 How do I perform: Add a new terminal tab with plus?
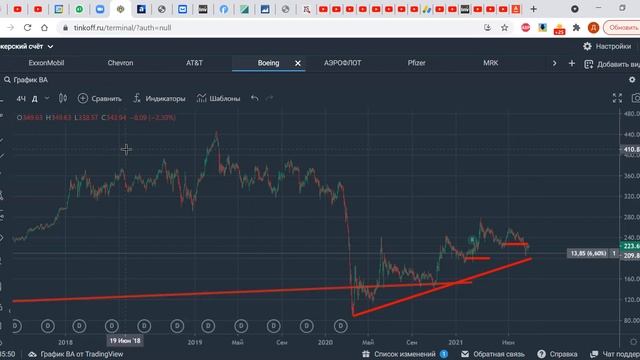tap(571, 64)
